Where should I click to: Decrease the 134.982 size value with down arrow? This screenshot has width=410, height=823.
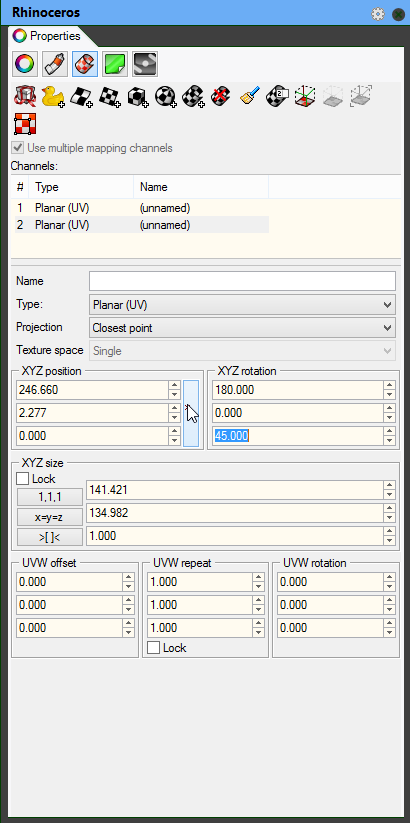(389, 518)
